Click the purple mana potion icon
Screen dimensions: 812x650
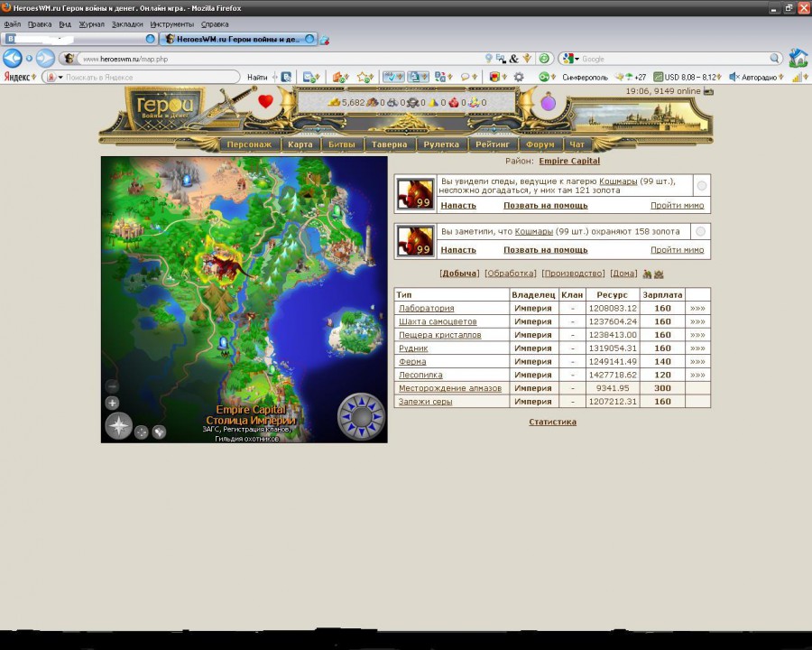pyautogui.click(x=549, y=102)
